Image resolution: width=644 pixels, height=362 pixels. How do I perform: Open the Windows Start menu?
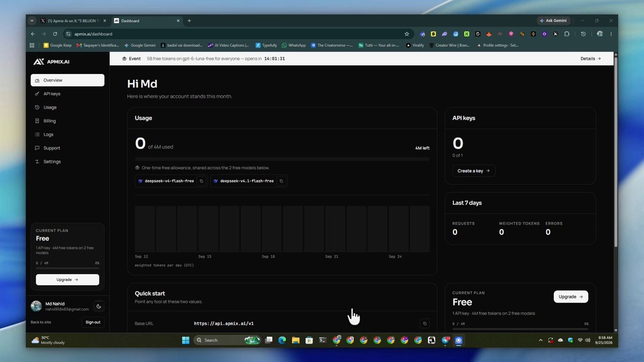(x=185, y=340)
